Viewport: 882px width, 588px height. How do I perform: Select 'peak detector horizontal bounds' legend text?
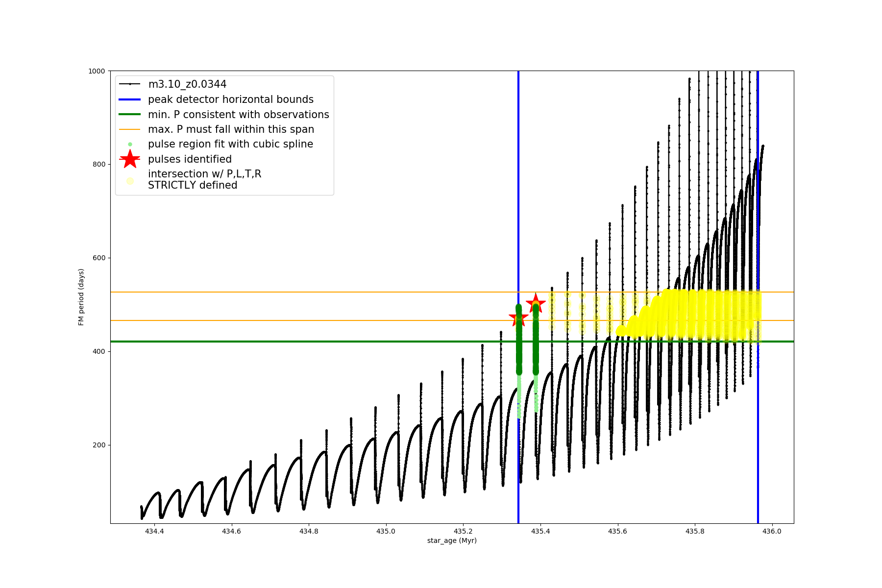tap(231, 99)
